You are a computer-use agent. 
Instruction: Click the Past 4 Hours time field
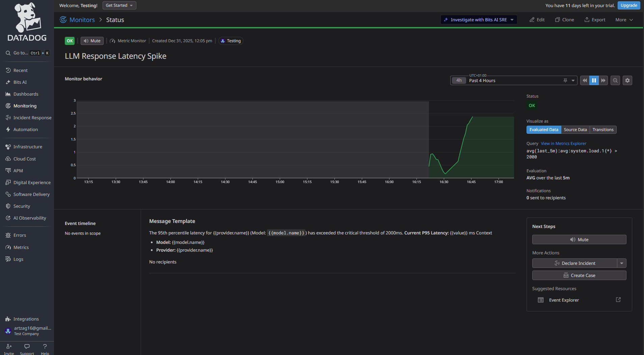tap(513, 80)
